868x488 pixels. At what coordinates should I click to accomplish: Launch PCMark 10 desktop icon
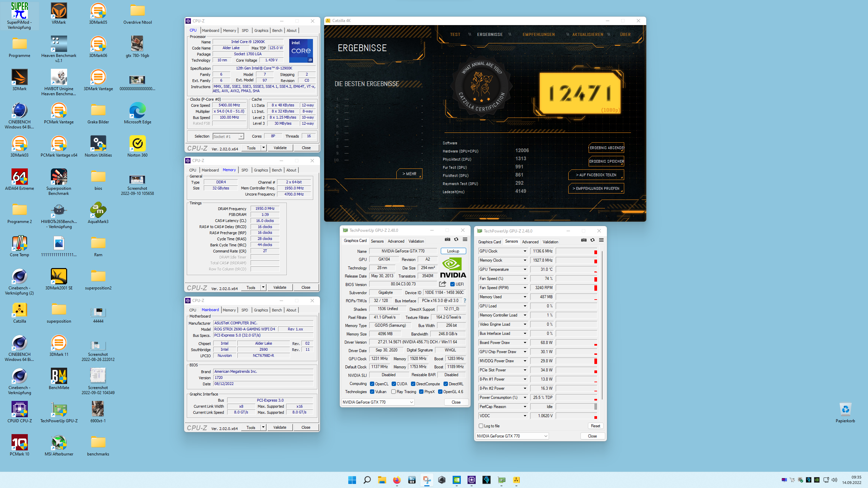click(19, 445)
